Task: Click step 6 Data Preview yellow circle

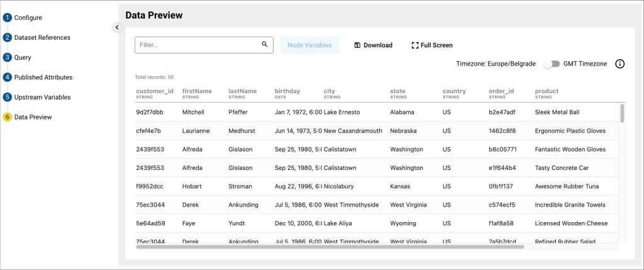Action: coord(8,117)
